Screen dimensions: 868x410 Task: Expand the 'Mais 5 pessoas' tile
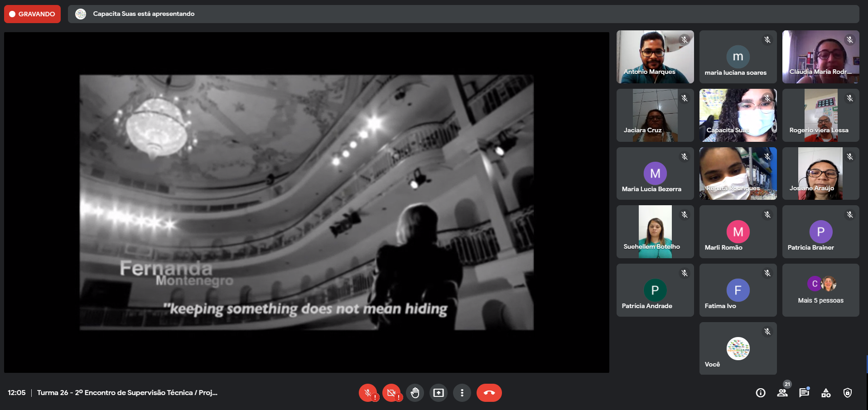pos(820,290)
